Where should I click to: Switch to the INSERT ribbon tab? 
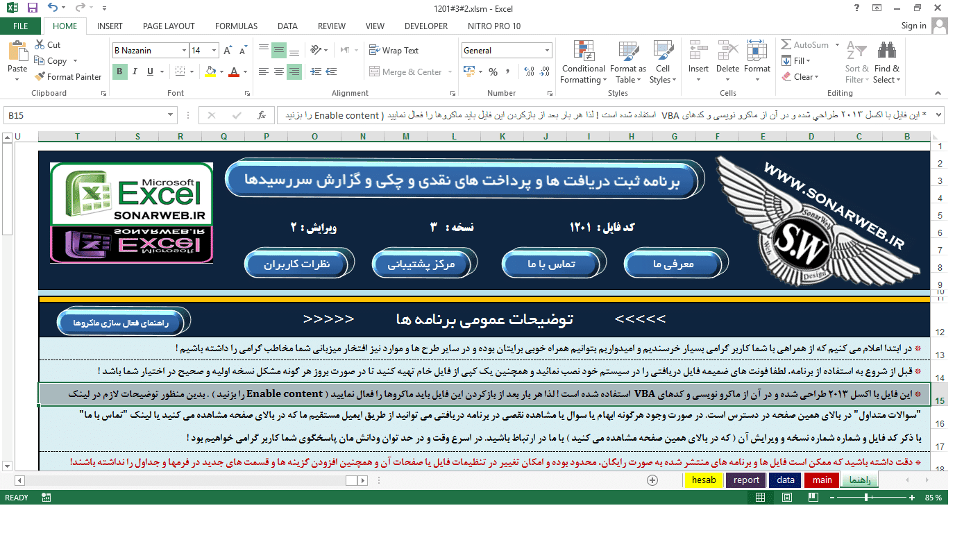point(110,26)
